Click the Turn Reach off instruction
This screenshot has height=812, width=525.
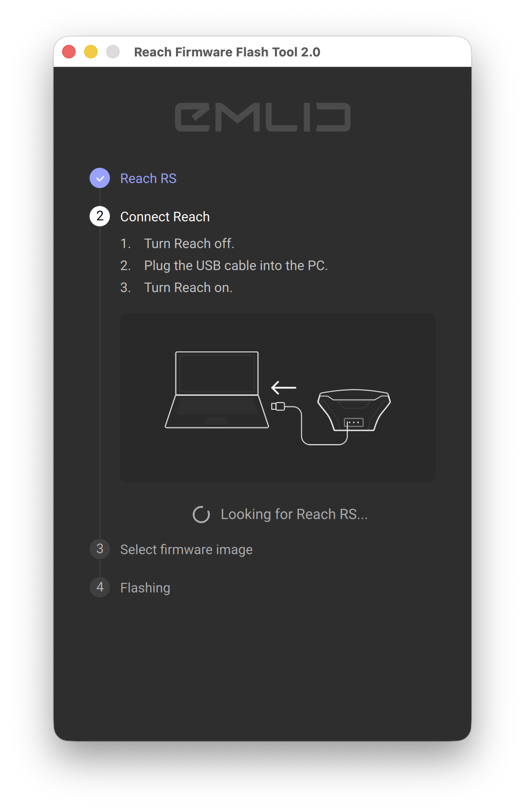coord(189,243)
